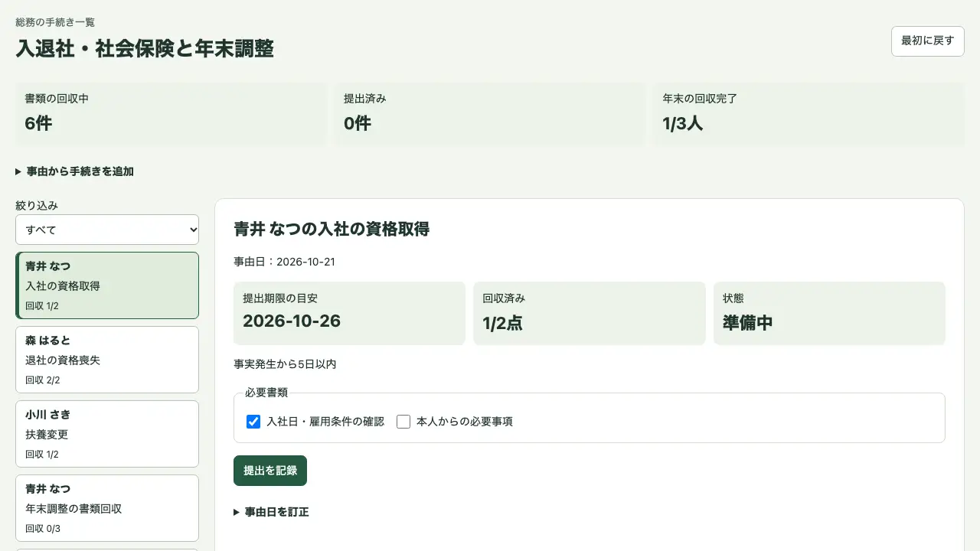Uncheck the 入社日・雇用条件の確認 checkbox
Image resolution: width=980 pixels, height=551 pixels.
tap(253, 422)
